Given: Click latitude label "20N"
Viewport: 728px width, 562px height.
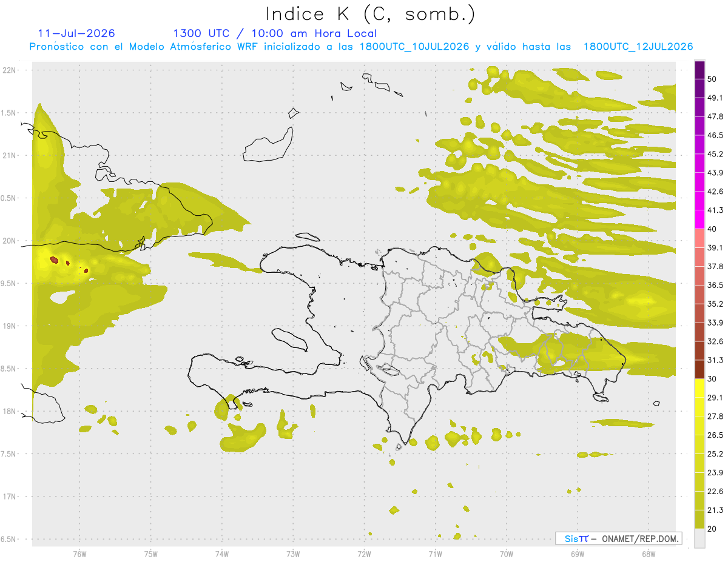Looking at the screenshot, I should (x=10, y=241).
